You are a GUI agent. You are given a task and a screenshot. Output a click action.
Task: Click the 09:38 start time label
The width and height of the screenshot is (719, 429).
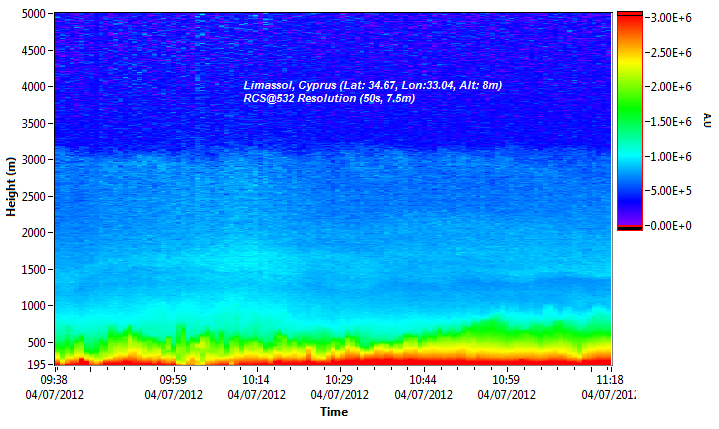tap(55, 381)
